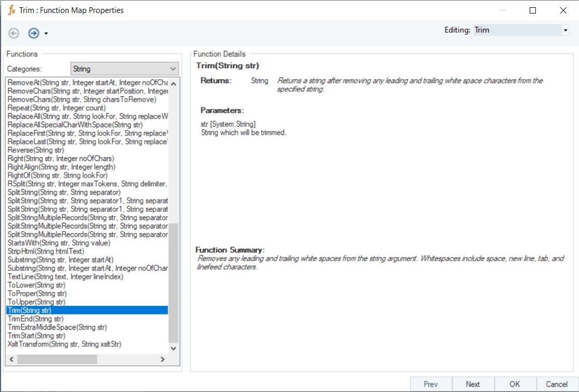Select XsltTransform function entry

[64, 344]
